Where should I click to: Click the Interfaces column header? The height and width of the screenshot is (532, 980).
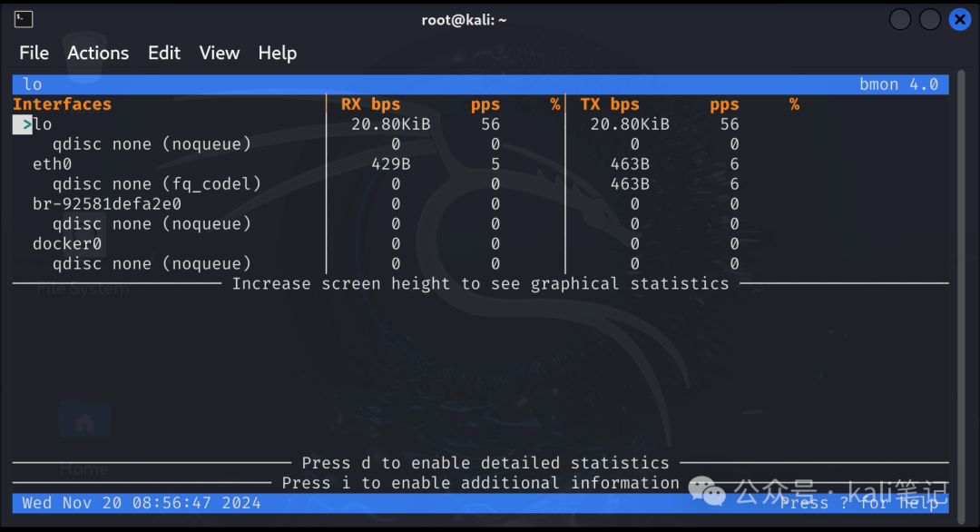click(63, 104)
